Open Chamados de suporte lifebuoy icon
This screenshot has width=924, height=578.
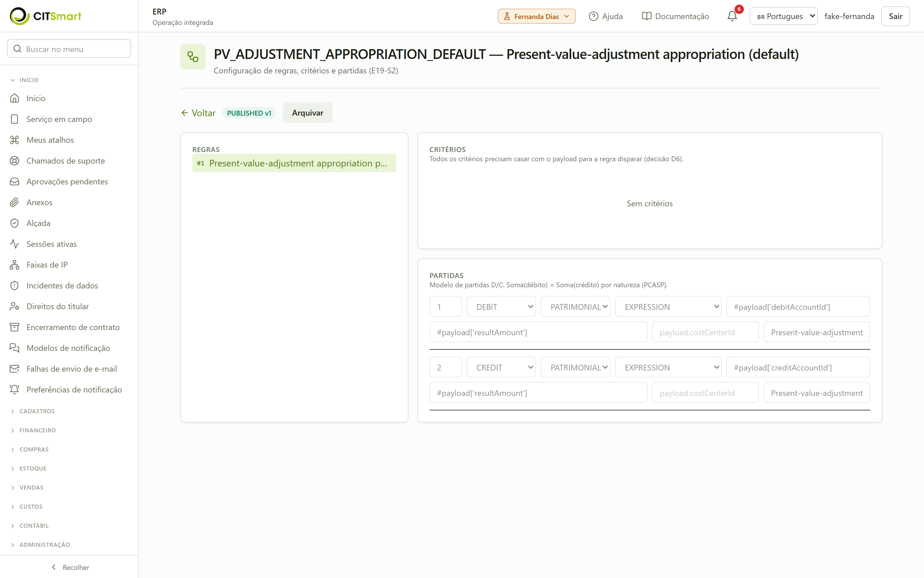point(14,161)
